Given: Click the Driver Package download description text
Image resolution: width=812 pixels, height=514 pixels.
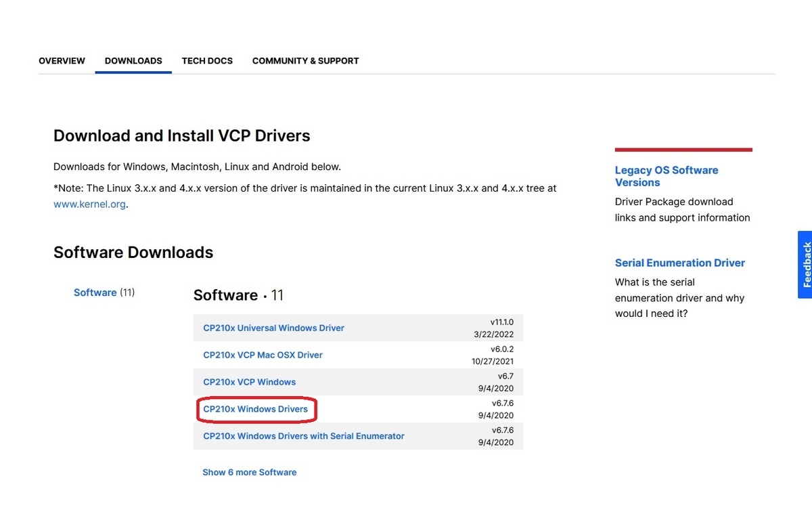Looking at the screenshot, I should coord(682,210).
